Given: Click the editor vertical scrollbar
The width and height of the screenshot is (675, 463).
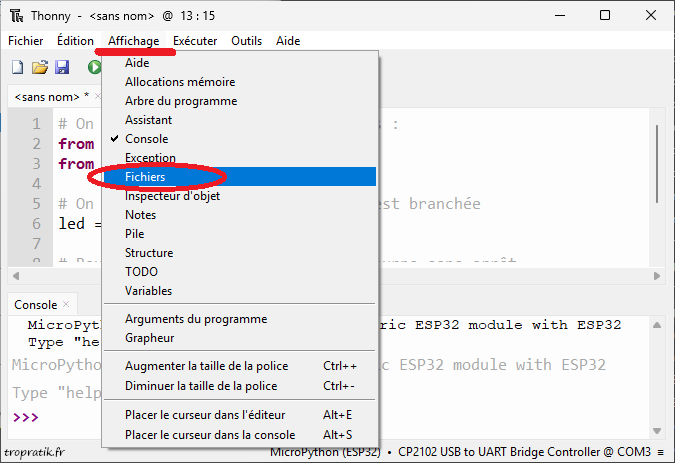Looking at the screenshot, I should 657,160.
